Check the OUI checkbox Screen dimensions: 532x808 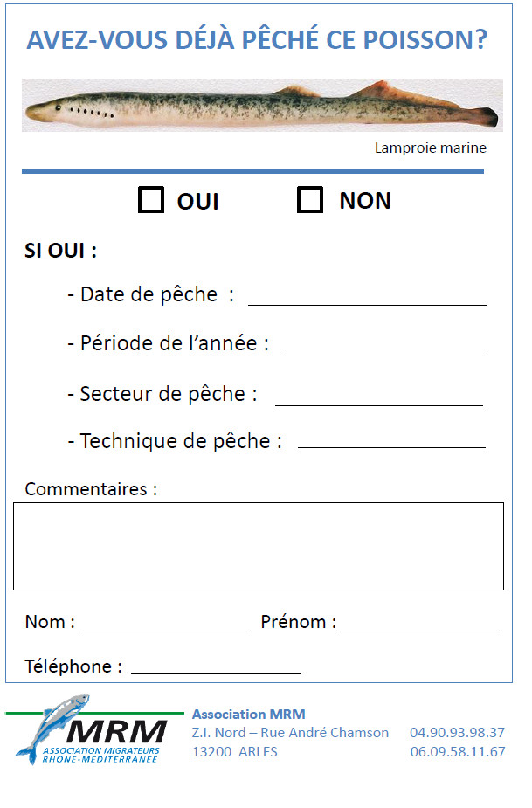click(151, 200)
